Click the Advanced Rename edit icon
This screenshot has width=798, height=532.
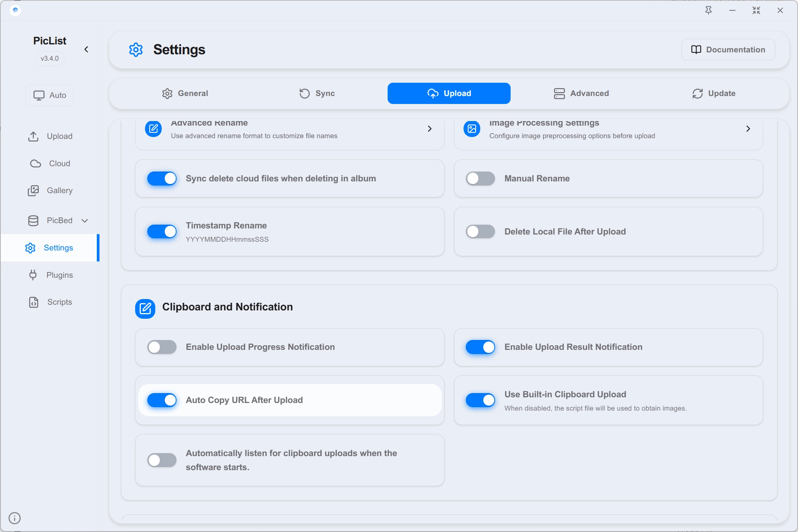pyautogui.click(x=153, y=129)
